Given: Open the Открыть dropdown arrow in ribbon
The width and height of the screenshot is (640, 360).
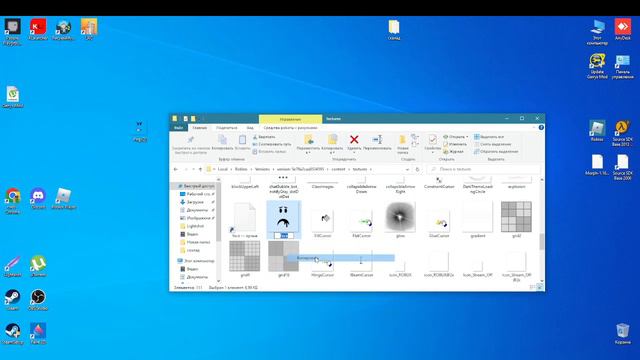Looking at the screenshot, I should [467, 137].
